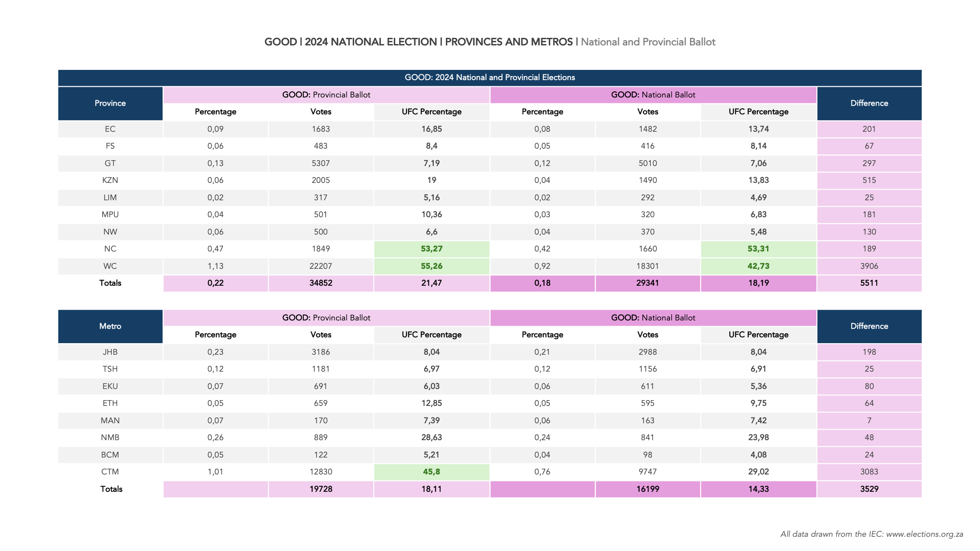
Task: Click the 5511 difference total cell
Action: pos(869,283)
